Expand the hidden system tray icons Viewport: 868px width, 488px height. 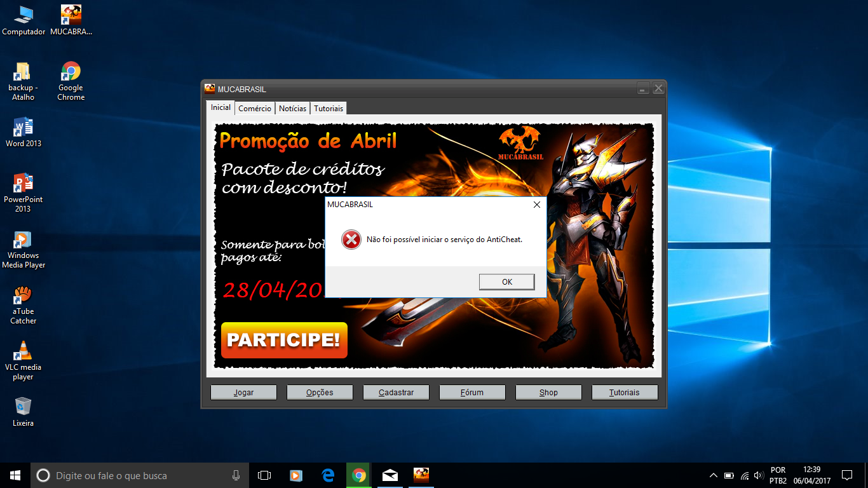pos(713,475)
